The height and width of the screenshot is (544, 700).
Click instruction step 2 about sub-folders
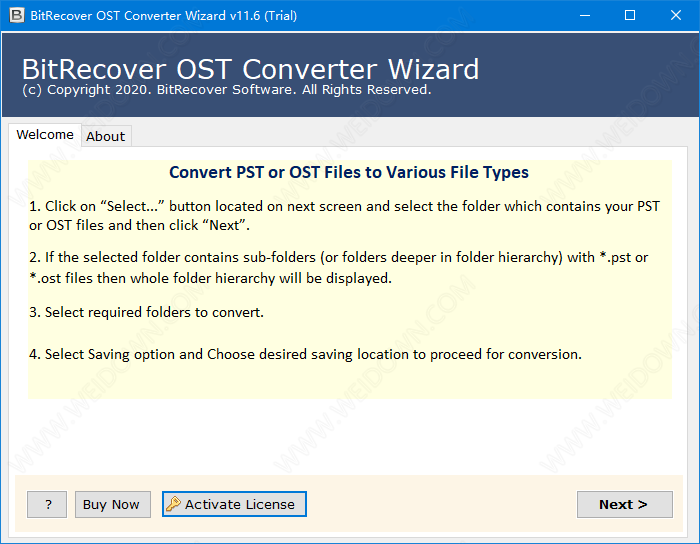(338, 267)
